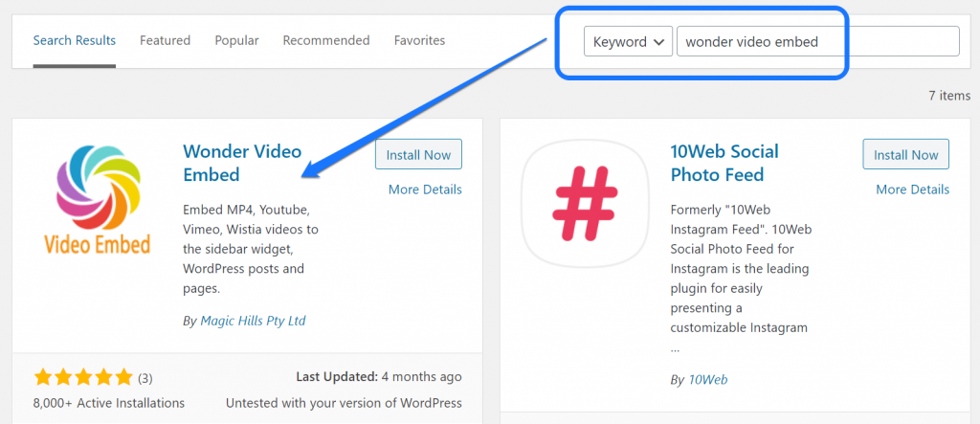
Task: Install the 10Web Social Photo Feed plugin
Action: [905, 154]
